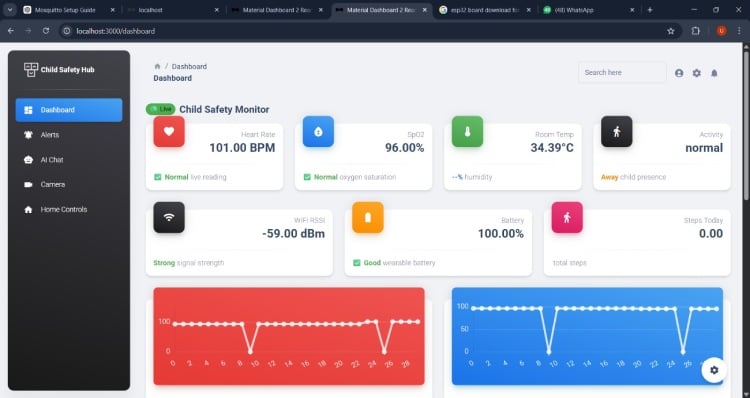Click the 0.00 Steps Today value
The image size is (750, 398).
(711, 234)
